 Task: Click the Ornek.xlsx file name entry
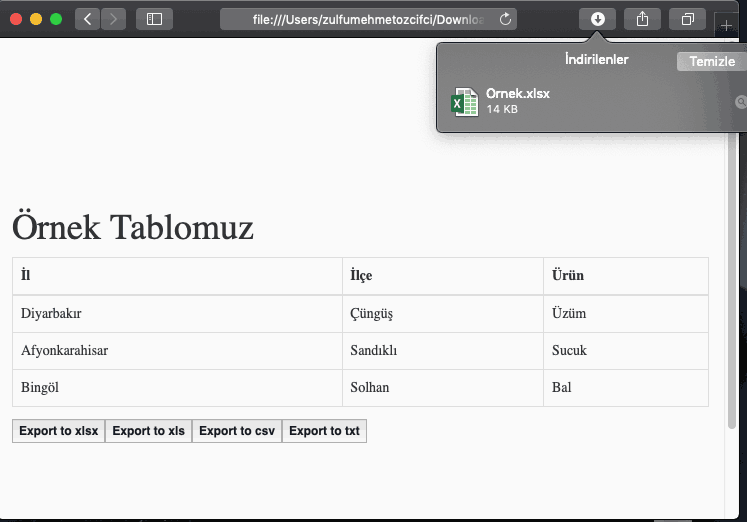(x=517, y=93)
